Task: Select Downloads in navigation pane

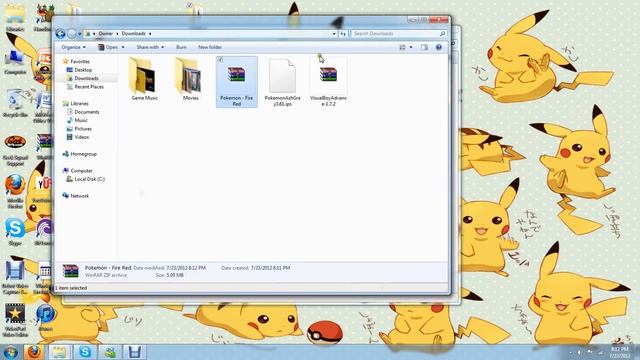Action: point(86,78)
